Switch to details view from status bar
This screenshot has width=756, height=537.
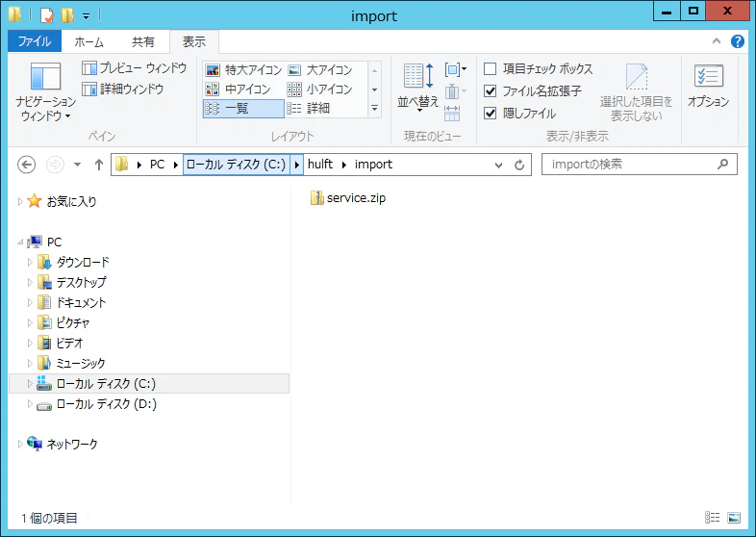click(712, 518)
